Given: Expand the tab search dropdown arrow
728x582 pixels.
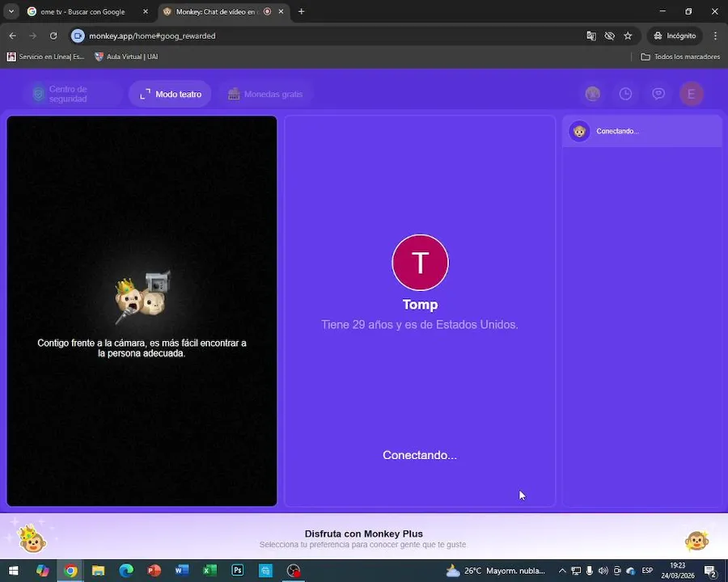Looking at the screenshot, I should (11, 11).
